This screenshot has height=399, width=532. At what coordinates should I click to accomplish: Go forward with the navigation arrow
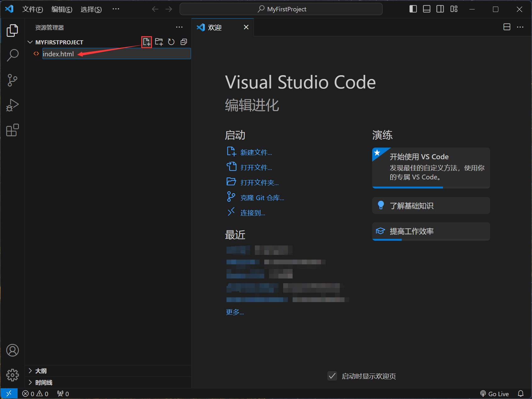(x=169, y=9)
